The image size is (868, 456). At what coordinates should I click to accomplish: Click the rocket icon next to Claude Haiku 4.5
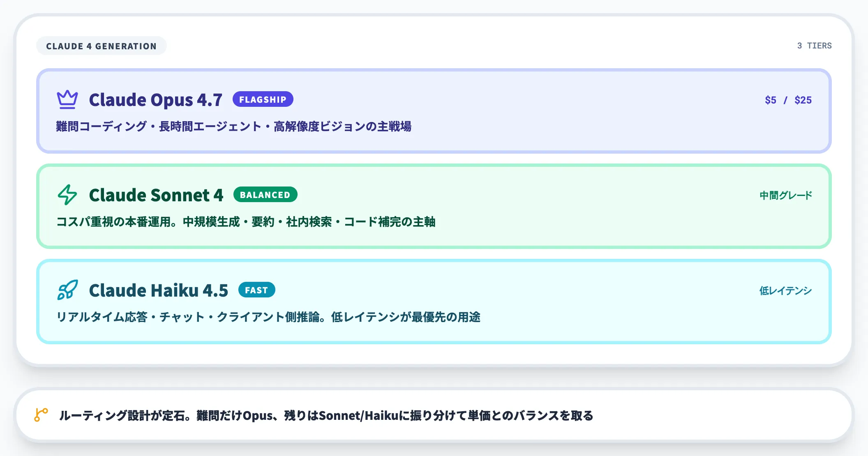click(x=67, y=290)
